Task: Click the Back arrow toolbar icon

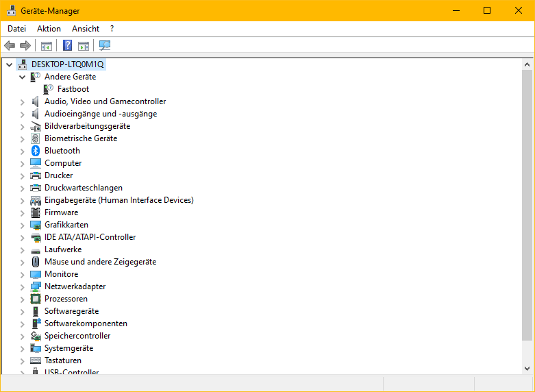Action: click(10, 45)
